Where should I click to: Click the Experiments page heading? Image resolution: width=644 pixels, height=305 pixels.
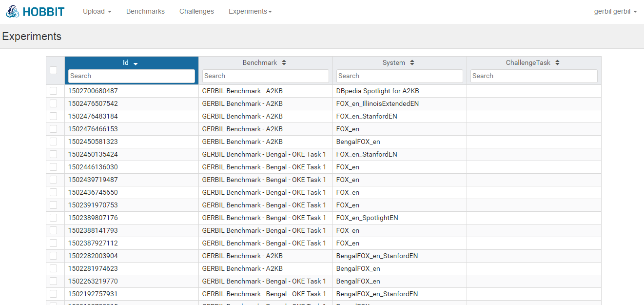coord(32,36)
